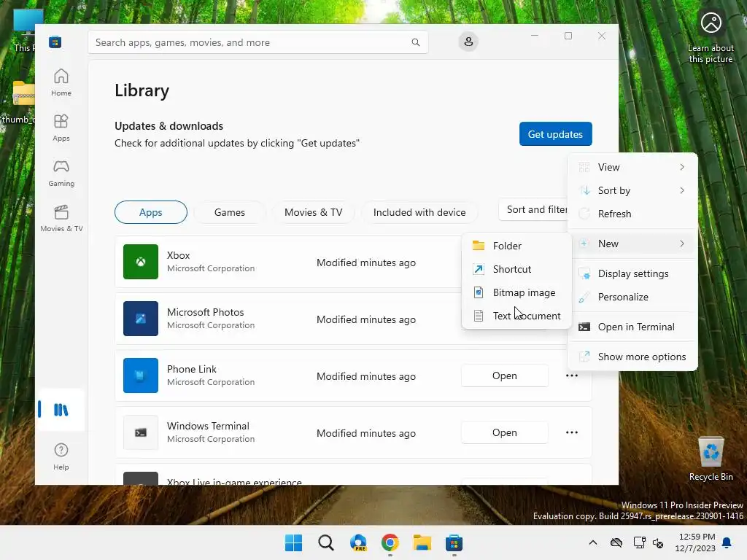Image resolution: width=747 pixels, height=560 pixels.
Task: Switch to the Movies & TV filter tab
Action: tap(314, 212)
